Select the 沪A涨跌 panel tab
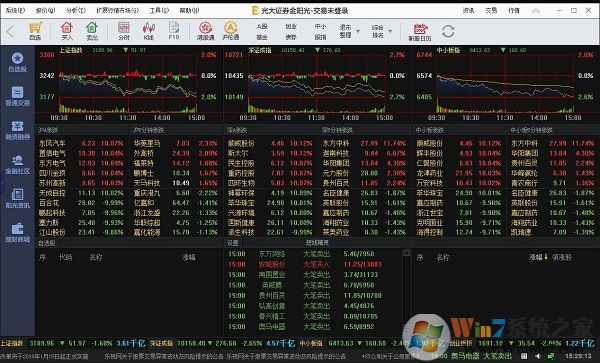This screenshot has width=600, height=363. tap(48, 130)
